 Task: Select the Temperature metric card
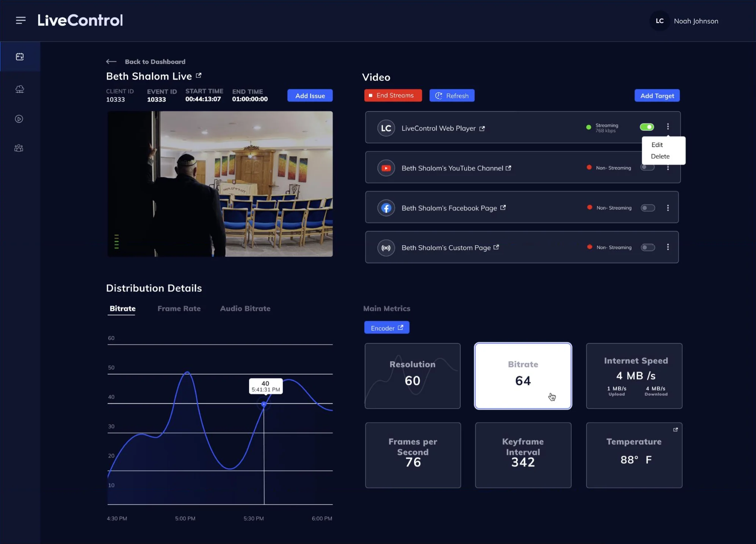pyautogui.click(x=634, y=455)
